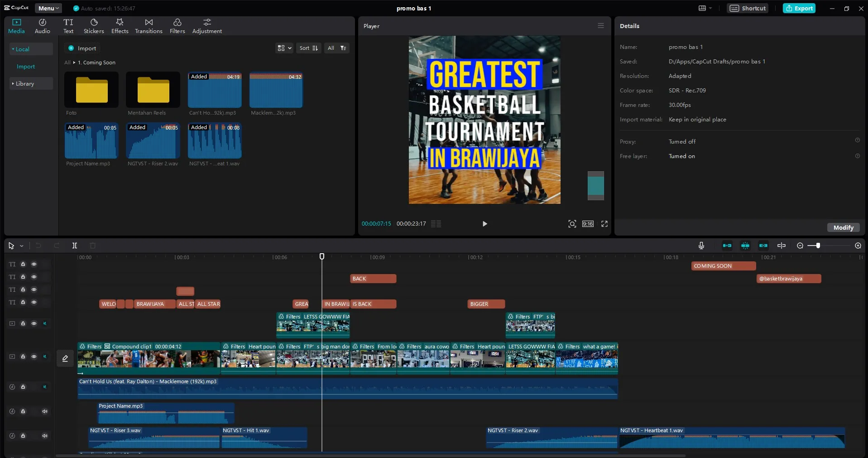Click the Modify button in Details
868x458 pixels.
pyautogui.click(x=843, y=227)
